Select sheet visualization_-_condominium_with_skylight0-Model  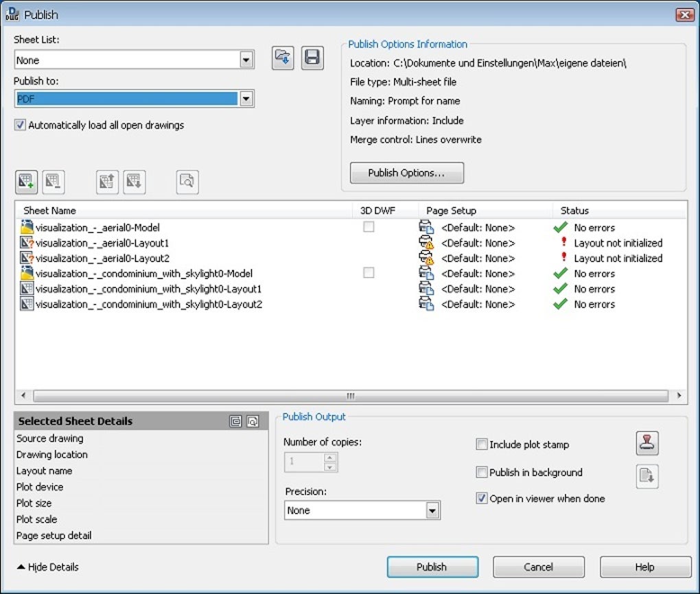(x=144, y=273)
